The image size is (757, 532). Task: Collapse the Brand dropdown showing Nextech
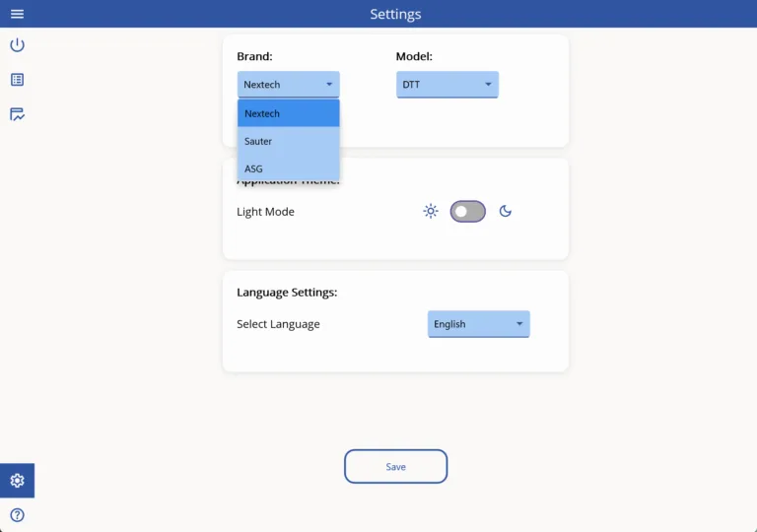(288, 85)
